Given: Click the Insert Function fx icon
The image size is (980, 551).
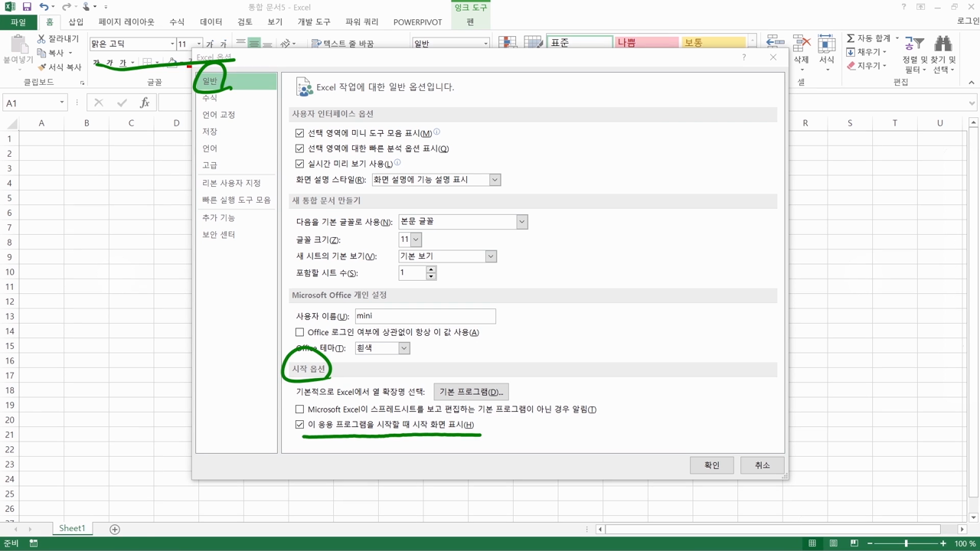Looking at the screenshot, I should coord(145,103).
